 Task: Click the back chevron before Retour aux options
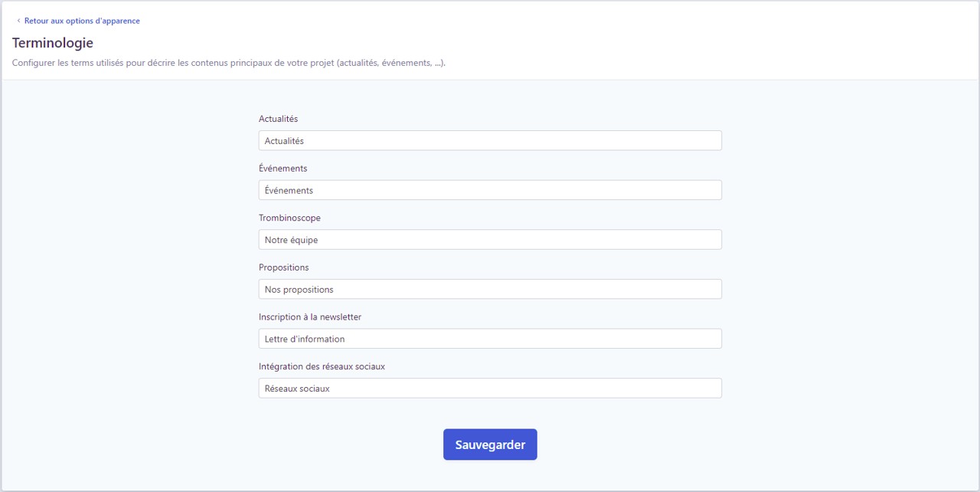[18, 21]
